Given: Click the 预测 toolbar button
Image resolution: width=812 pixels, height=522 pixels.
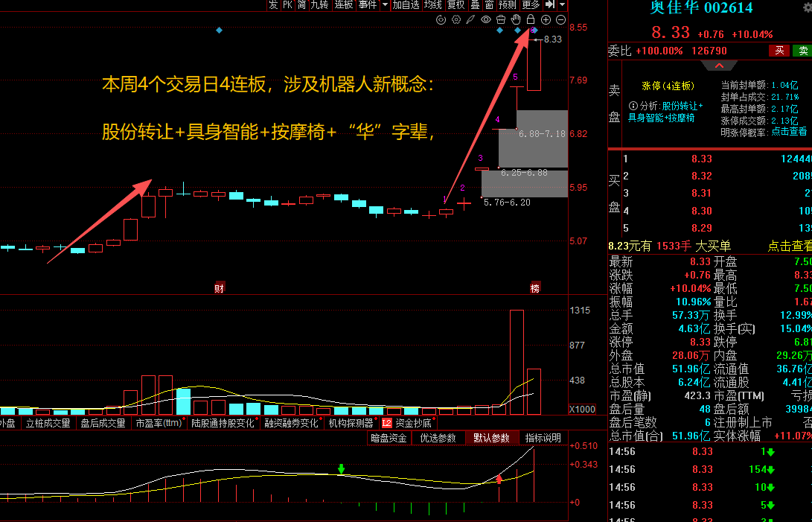Looking at the screenshot, I should (x=507, y=4).
